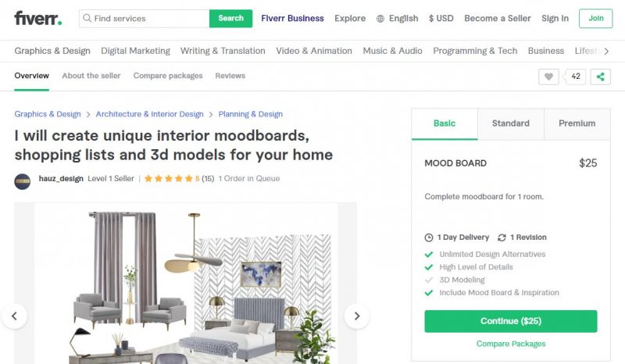Show next gallery image with right arrow
This screenshot has width=625, height=364.
(357, 316)
